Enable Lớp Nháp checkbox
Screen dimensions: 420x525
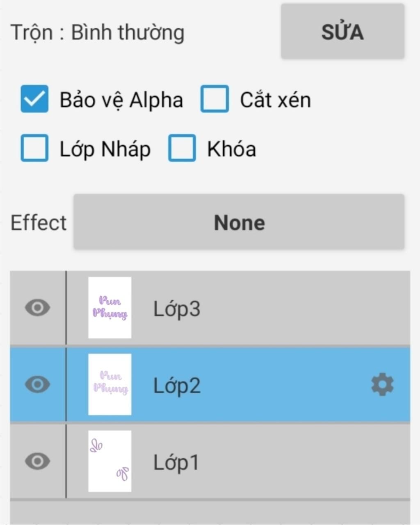click(34, 148)
